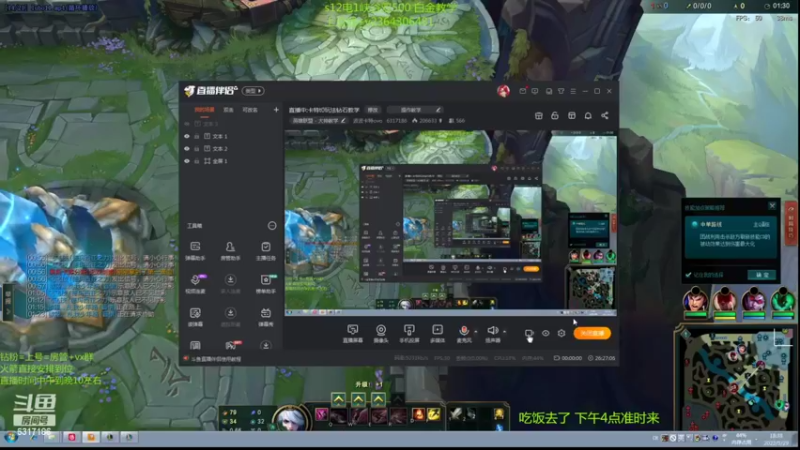Click the lock icon above preview
800x450 pixels.
(x=555, y=116)
